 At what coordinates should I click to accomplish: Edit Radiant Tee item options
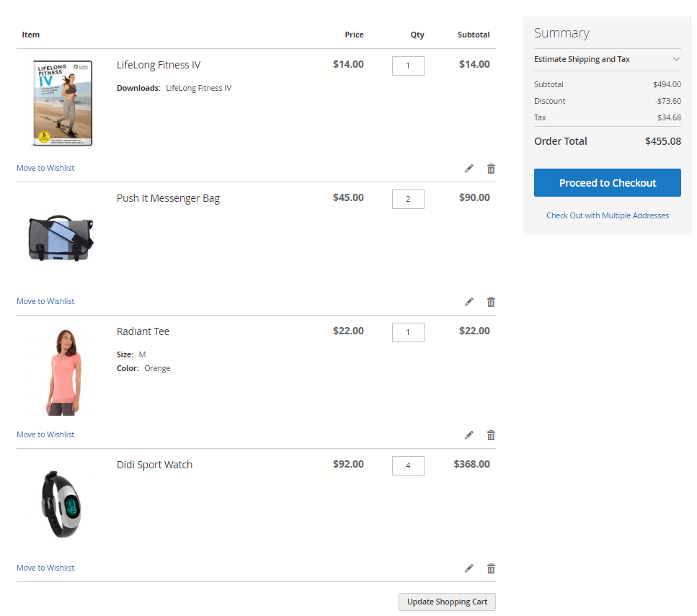pos(469,435)
